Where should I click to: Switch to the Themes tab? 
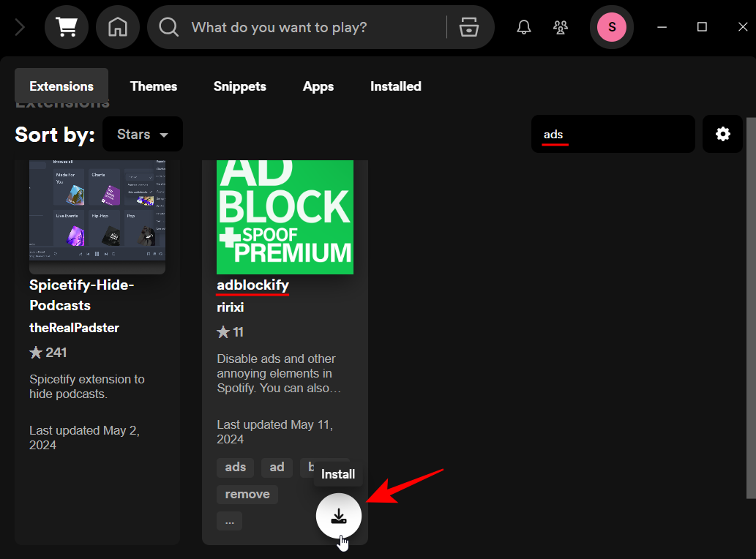[154, 86]
